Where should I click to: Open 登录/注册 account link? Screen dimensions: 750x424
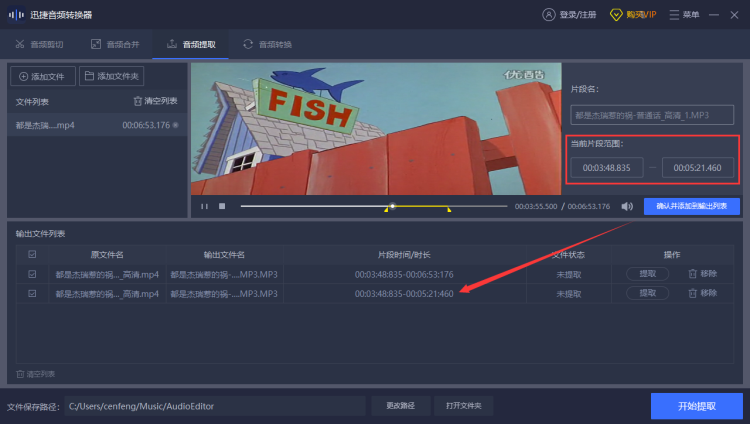(x=569, y=15)
